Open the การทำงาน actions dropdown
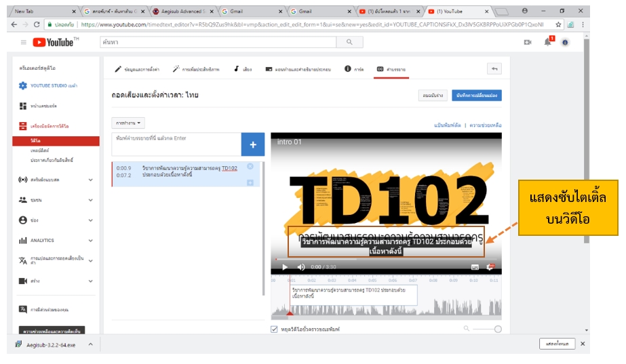 (x=128, y=123)
